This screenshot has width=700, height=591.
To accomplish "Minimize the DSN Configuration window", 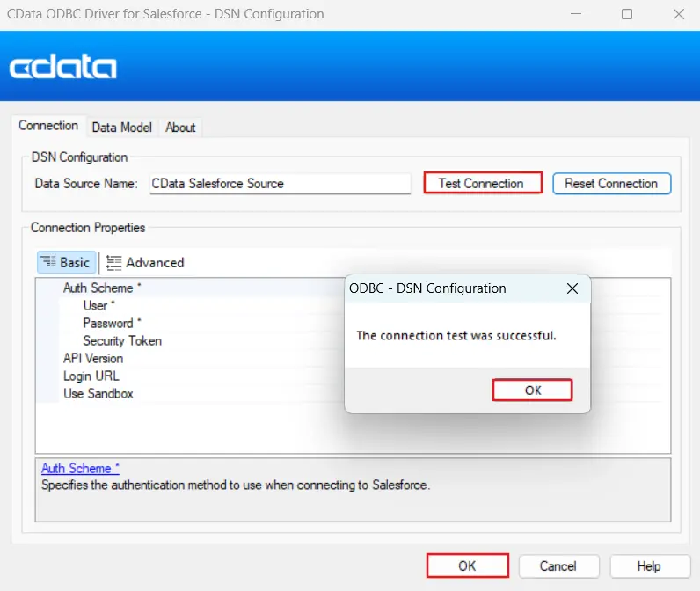I will tap(576, 14).
